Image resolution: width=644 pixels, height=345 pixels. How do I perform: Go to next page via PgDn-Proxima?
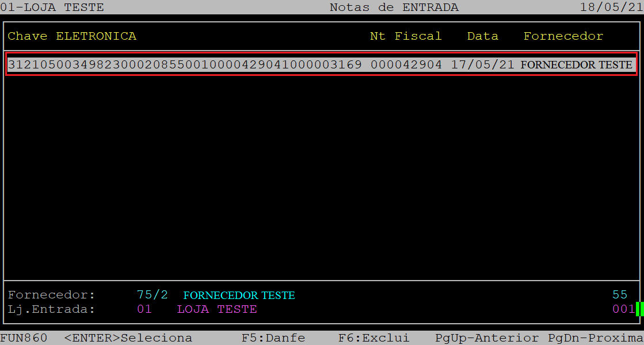(x=595, y=338)
